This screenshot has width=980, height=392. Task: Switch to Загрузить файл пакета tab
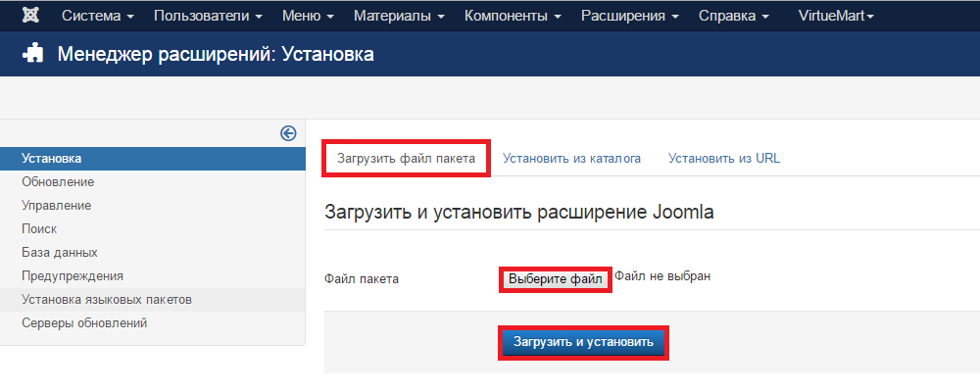406,158
